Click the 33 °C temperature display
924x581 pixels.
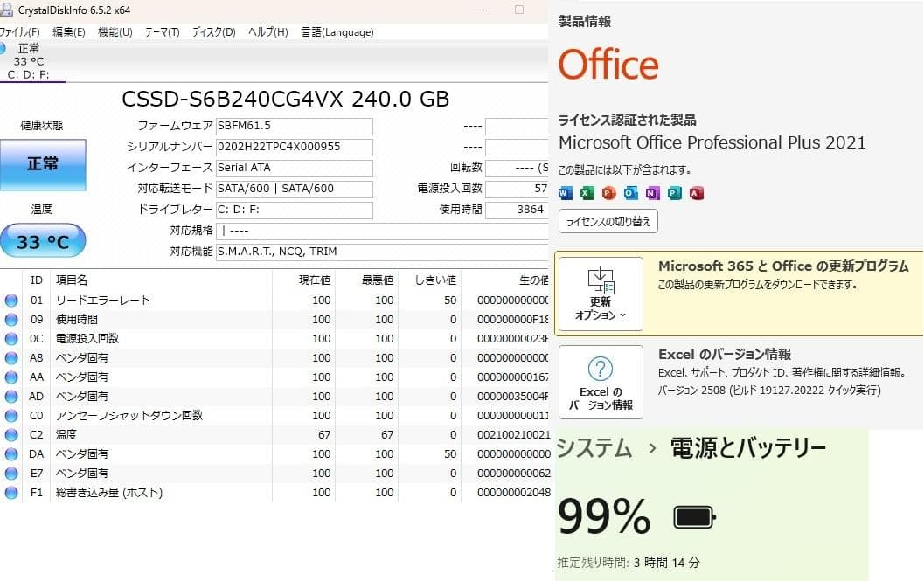43,241
